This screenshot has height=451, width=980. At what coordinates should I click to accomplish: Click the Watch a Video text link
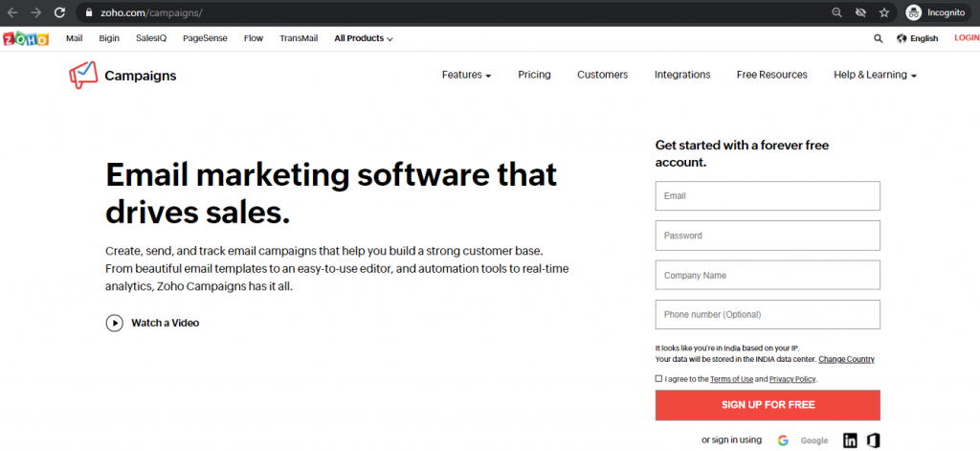[x=165, y=323]
